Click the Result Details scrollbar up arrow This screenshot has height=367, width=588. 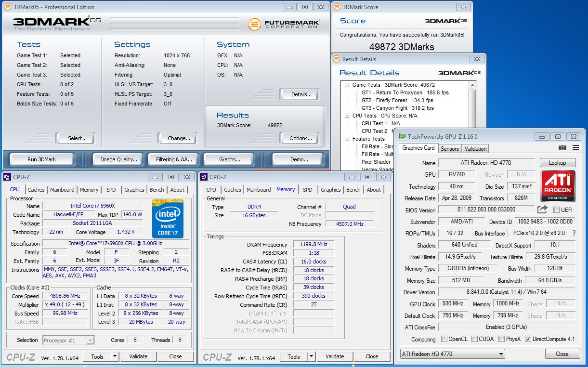click(472, 85)
